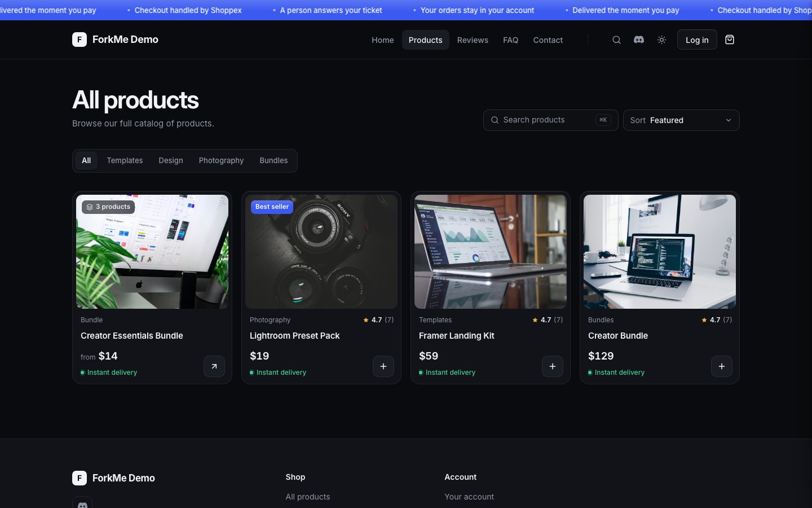This screenshot has height=508, width=812.
Task: Click the Framer Landing Kit title
Action: click(457, 336)
